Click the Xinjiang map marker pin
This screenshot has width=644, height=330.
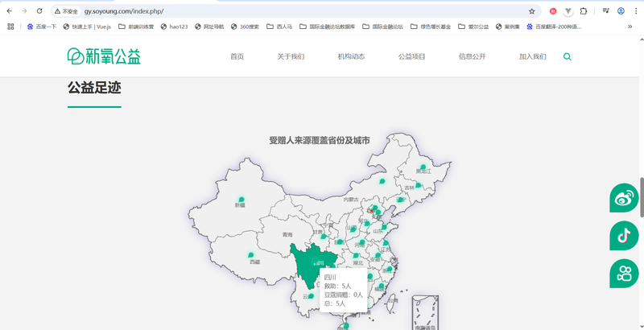point(241,199)
